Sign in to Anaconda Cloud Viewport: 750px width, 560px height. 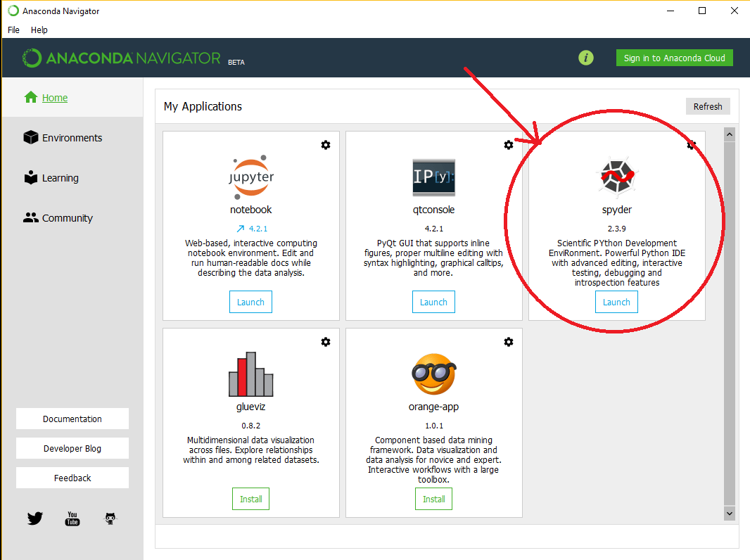tap(675, 58)
